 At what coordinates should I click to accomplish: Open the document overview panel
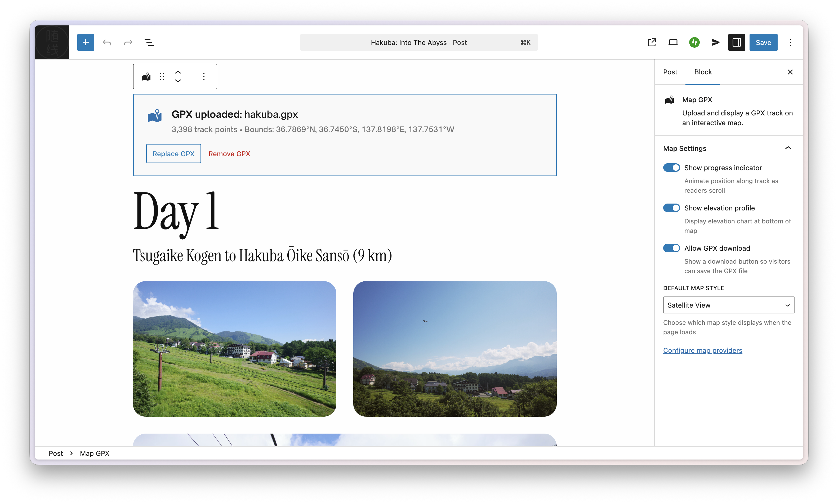pyautogui.click(x=150, y=42)
